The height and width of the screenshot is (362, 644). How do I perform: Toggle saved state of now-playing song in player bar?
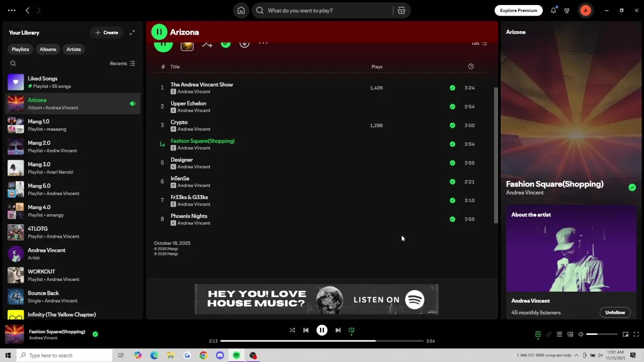(95, 334)
